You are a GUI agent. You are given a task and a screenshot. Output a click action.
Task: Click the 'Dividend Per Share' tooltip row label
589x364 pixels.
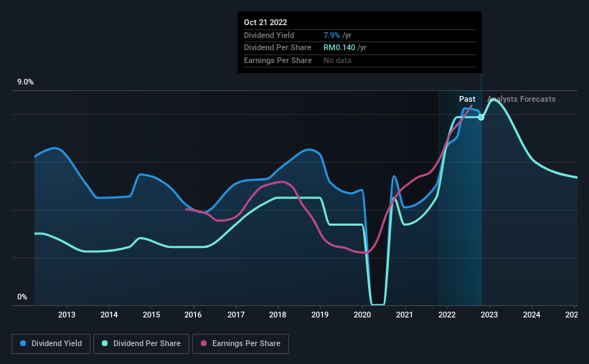click(278, 48)
